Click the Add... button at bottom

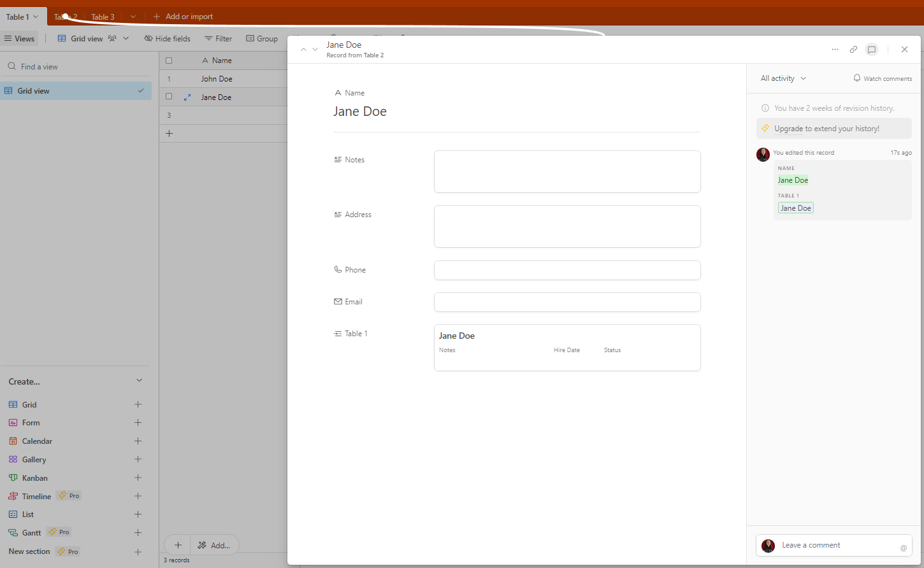click(x=214, y=545)
